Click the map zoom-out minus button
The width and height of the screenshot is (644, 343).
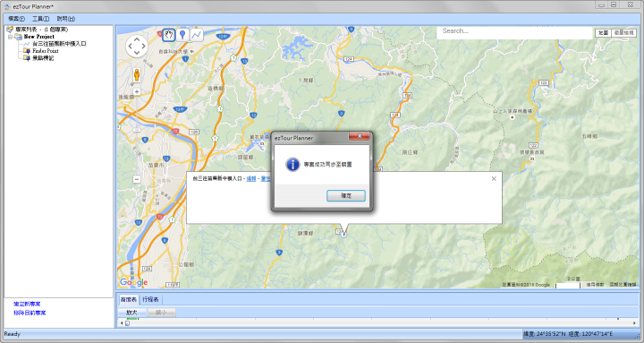click(137, 179)
